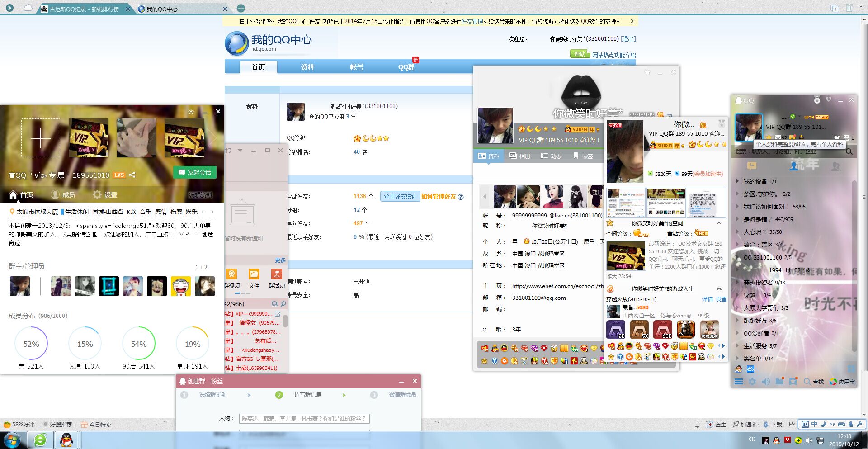This screenshot has height=449, width=868.
Task: Open 群活动 flag icon in group chat panel
Action: 276,274
